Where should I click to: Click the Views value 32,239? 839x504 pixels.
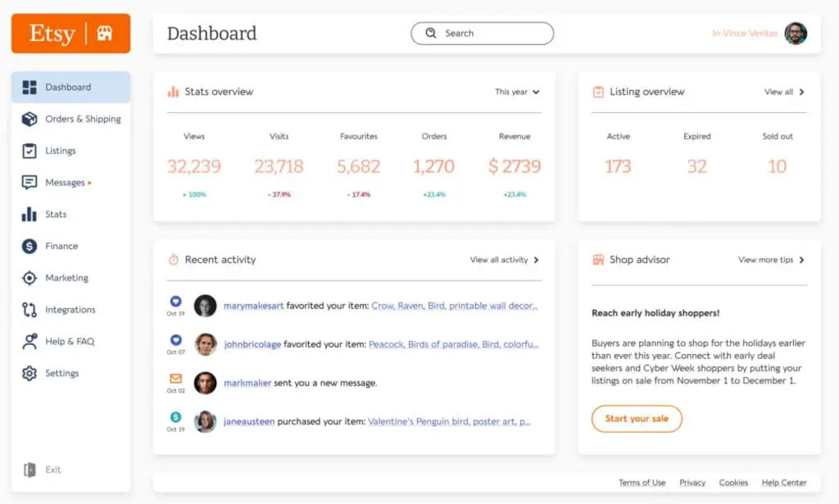194,166
